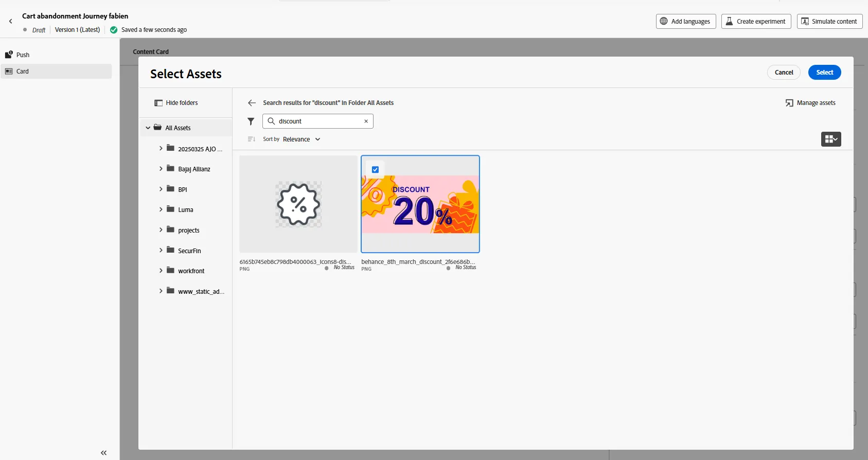Click Add languages button
Screen dimensions: 868x460
coord(686,22)
